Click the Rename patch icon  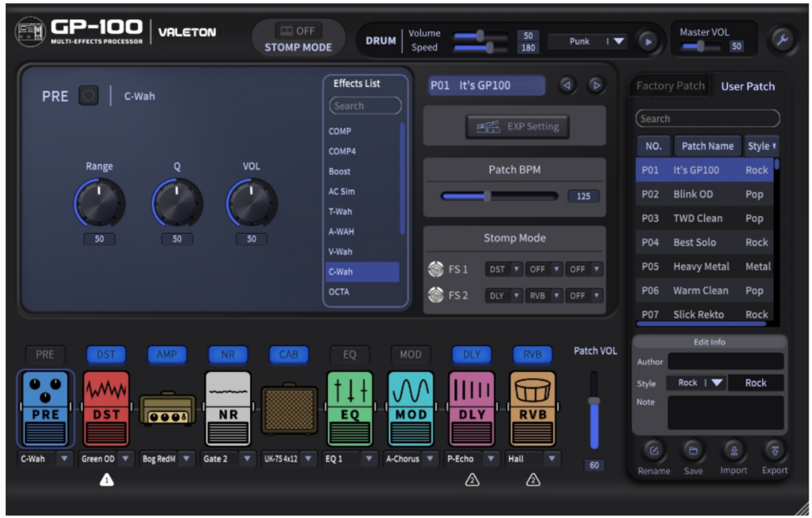point(653,451)
